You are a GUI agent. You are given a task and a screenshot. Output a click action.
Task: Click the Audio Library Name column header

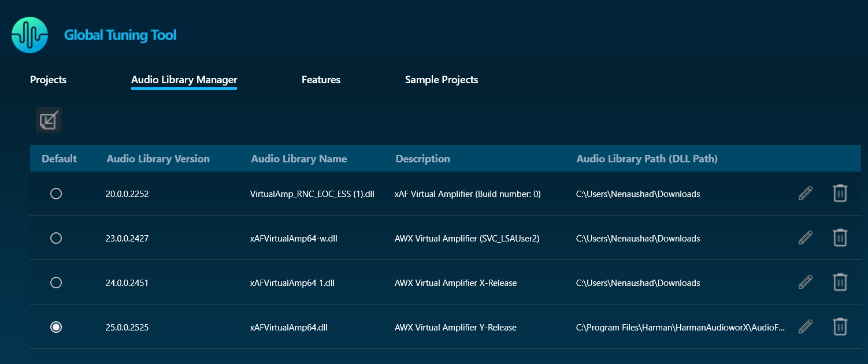[299, 159]
